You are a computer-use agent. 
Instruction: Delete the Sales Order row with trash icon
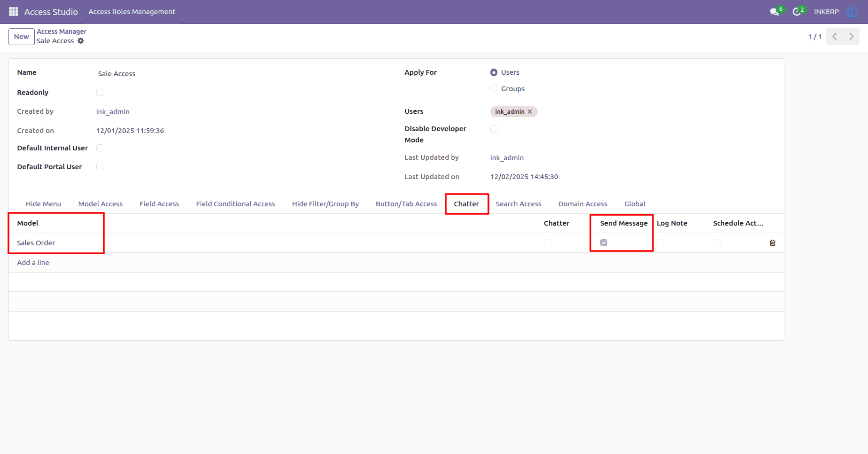pos(773,243)
